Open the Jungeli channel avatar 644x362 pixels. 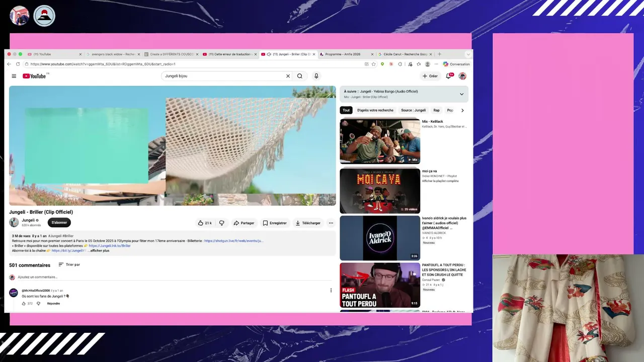(x=14, y=222)
